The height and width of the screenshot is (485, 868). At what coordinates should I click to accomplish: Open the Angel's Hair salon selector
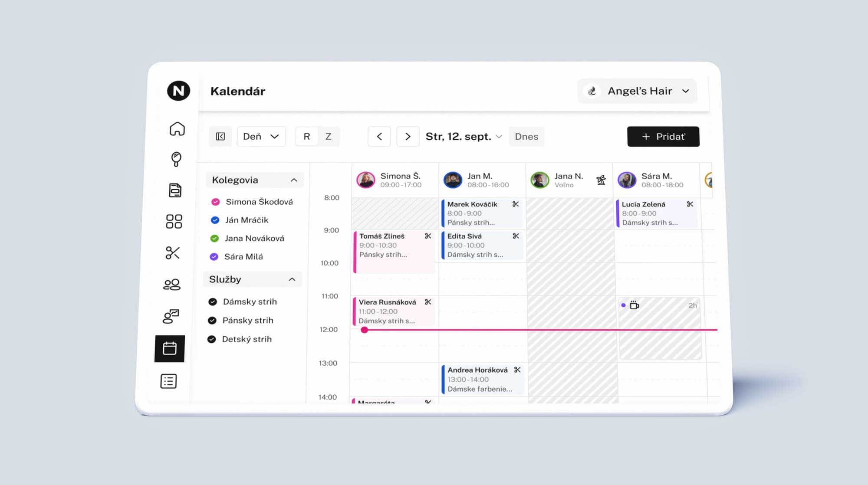tap(637, 91)
